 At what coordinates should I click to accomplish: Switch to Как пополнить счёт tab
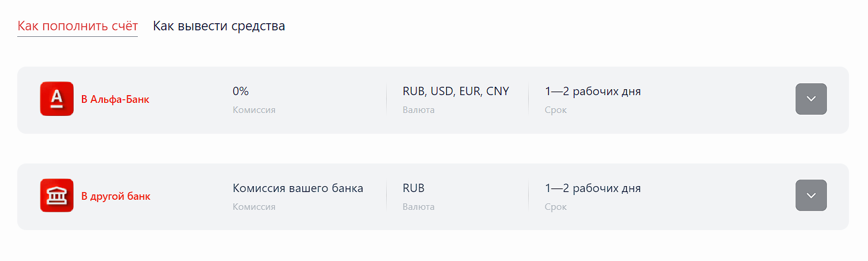(77, 26)
